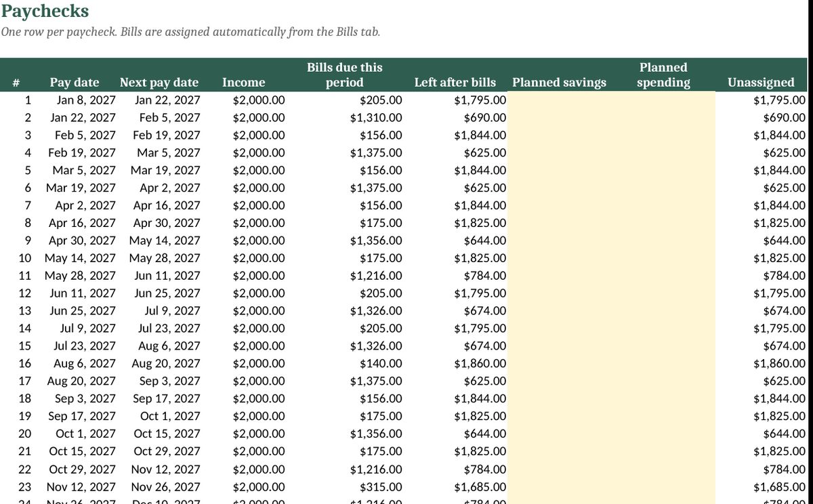This screenshot has width=813, height=504.
Task: Click the pay date 'Jan 8, 2027'
Action: coord(86,100)
